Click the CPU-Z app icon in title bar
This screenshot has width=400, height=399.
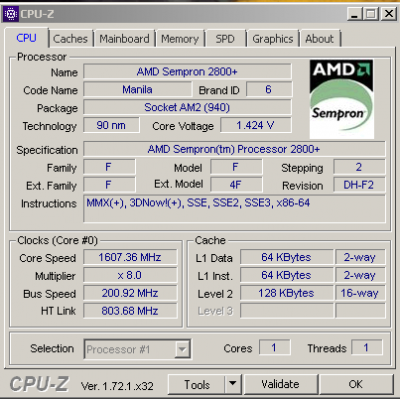click(11, 14)
